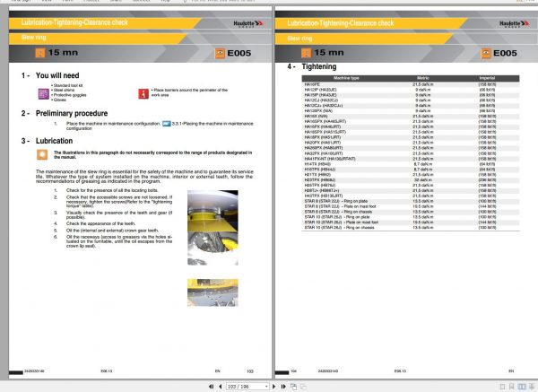Click the '2 - Preliminary procedure' heading
This screenshot has width=538, height=392.
[65, 113]
